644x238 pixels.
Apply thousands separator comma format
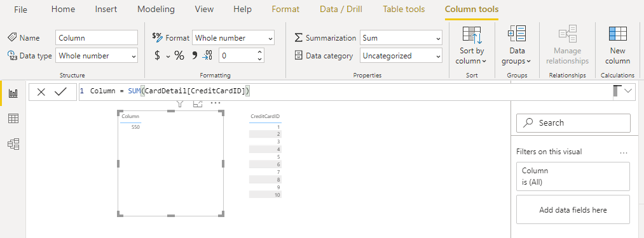click(x=195, y=56)
